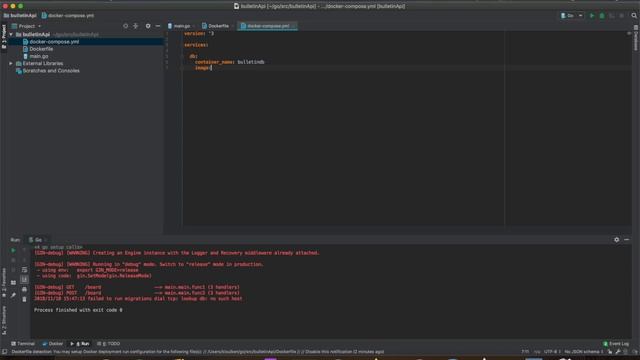Change file encoding UTF-8 in status bar
The width and height of the screenshot is (640, 360).
coord(552,351)
